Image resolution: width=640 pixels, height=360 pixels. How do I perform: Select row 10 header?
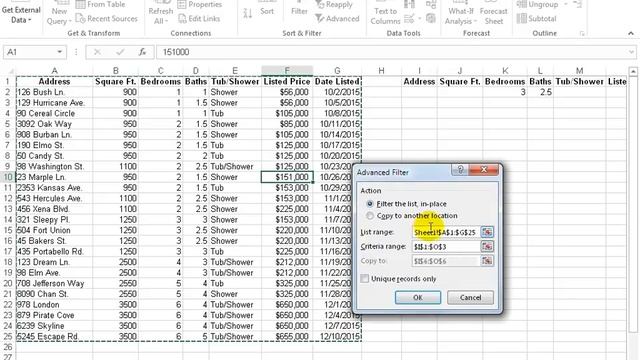tap(8, 177)
